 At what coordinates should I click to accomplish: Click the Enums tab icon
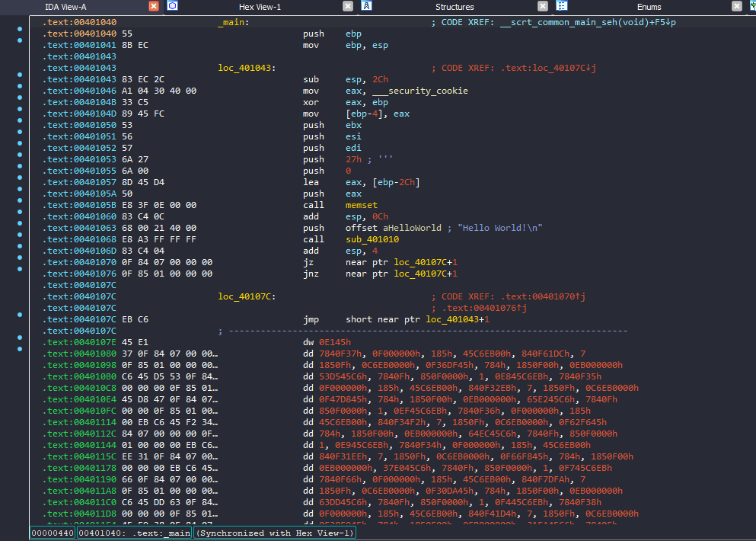point(561,6)
